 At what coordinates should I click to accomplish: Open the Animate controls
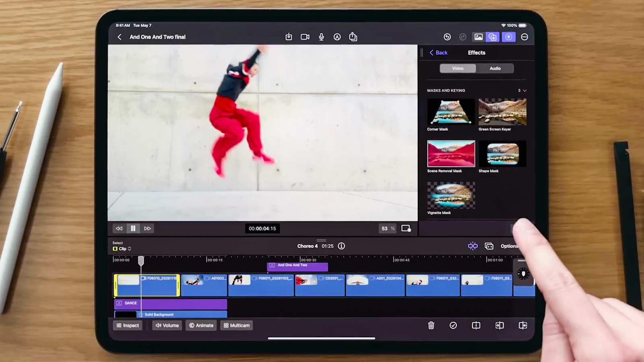pyautogui.click(x=201, y=325)
